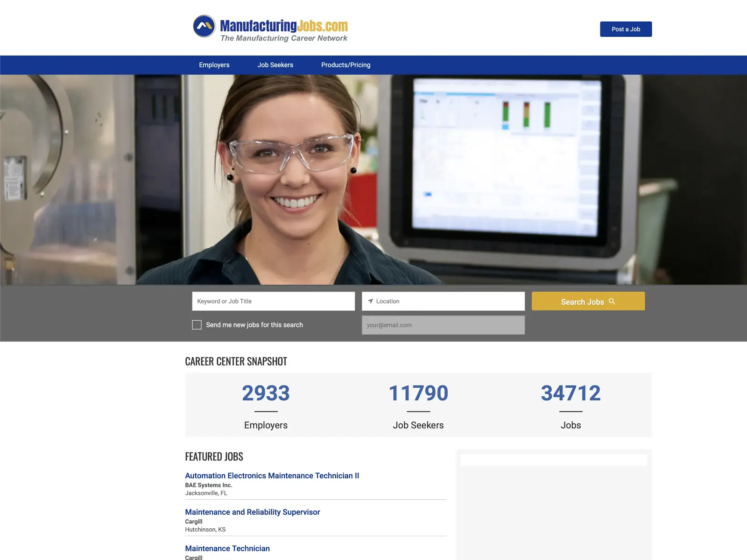
Task: Click the hero image of worker
Action: (373, 180)
